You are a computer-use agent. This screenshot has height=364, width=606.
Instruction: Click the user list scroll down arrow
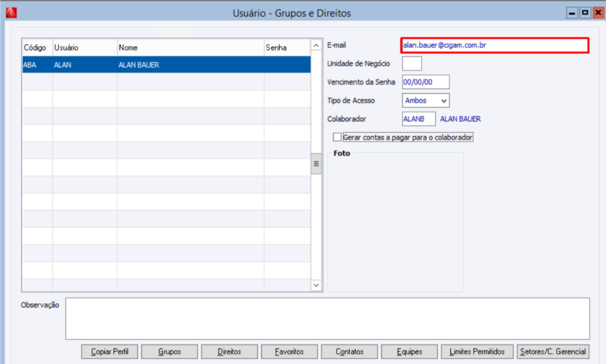(316, 285)
